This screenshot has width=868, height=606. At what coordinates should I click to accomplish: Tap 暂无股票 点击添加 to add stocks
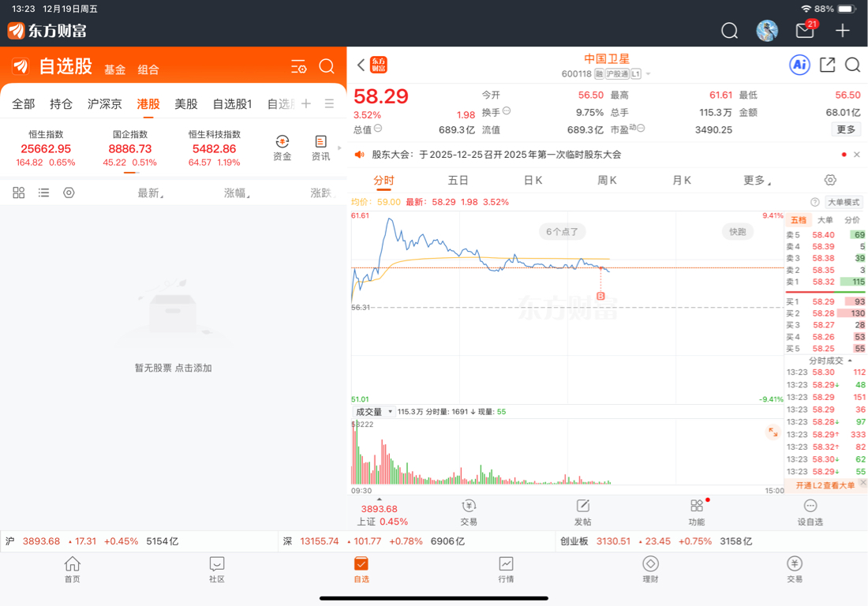click(x=174, y=368)
